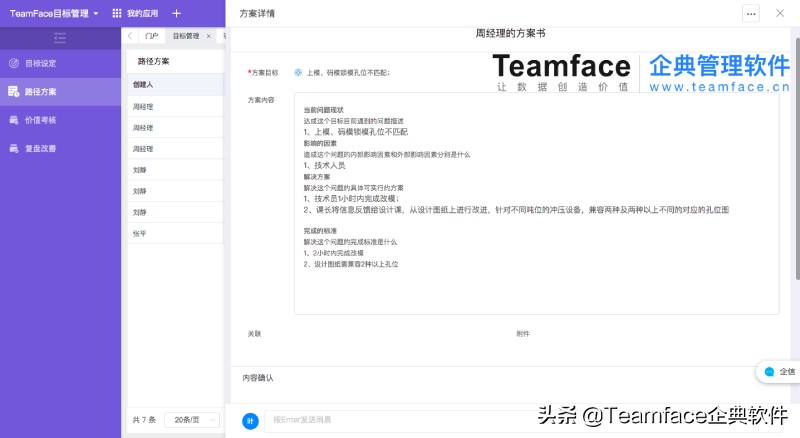Viewport: 800px width, 438px height.
Task: Switch to the 目标管理 tab
Action: [186, 36]
